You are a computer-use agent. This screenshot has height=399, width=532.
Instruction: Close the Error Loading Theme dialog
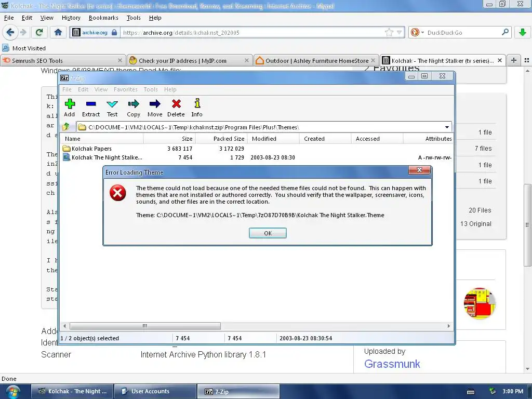coord(419,170)
